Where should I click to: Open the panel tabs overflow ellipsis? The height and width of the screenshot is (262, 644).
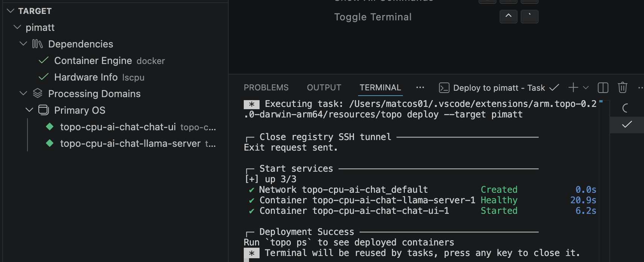420,88
